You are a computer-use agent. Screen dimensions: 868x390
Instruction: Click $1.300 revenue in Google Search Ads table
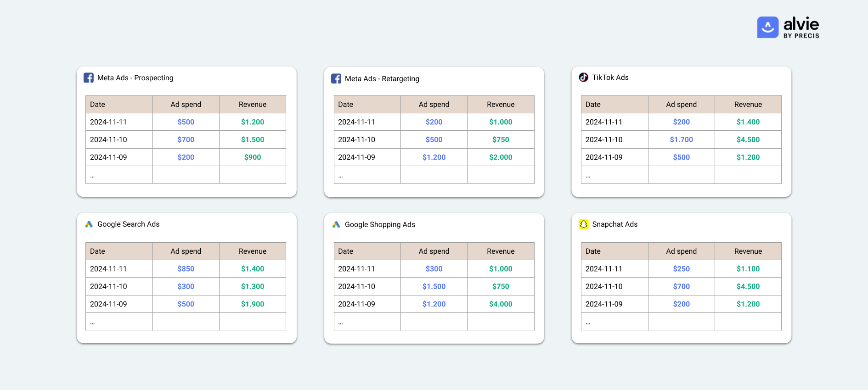pos(253,286)
